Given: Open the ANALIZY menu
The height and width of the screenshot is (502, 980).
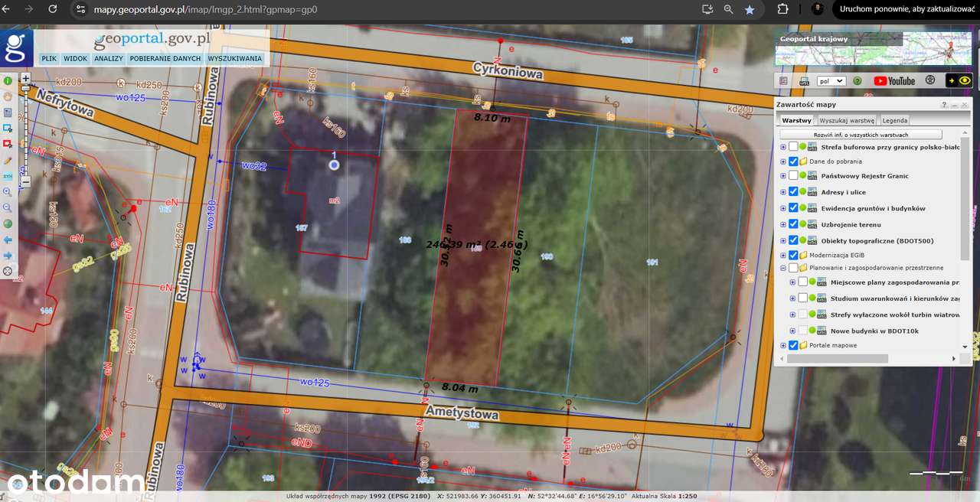Looking at the screenshot, I should coord(109,58).
